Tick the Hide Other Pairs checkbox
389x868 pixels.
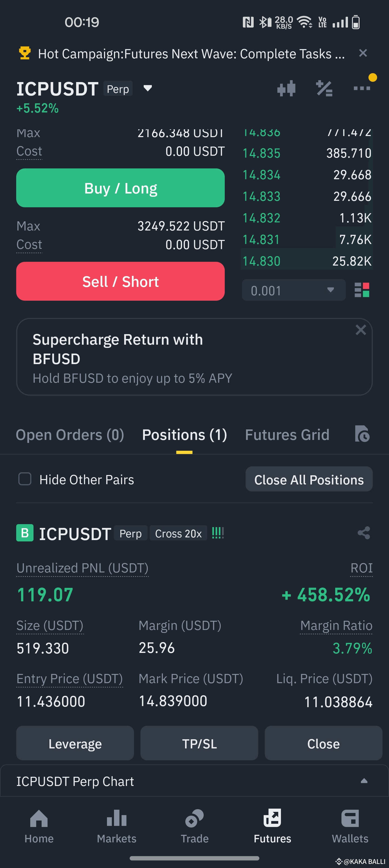(25, 479)
